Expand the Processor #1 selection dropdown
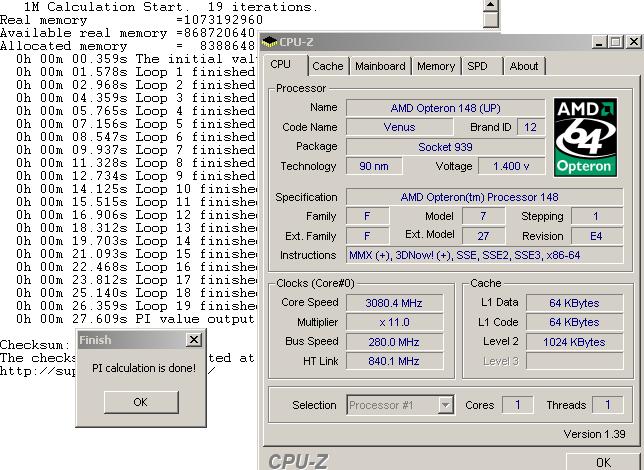 tap(446, 405)
